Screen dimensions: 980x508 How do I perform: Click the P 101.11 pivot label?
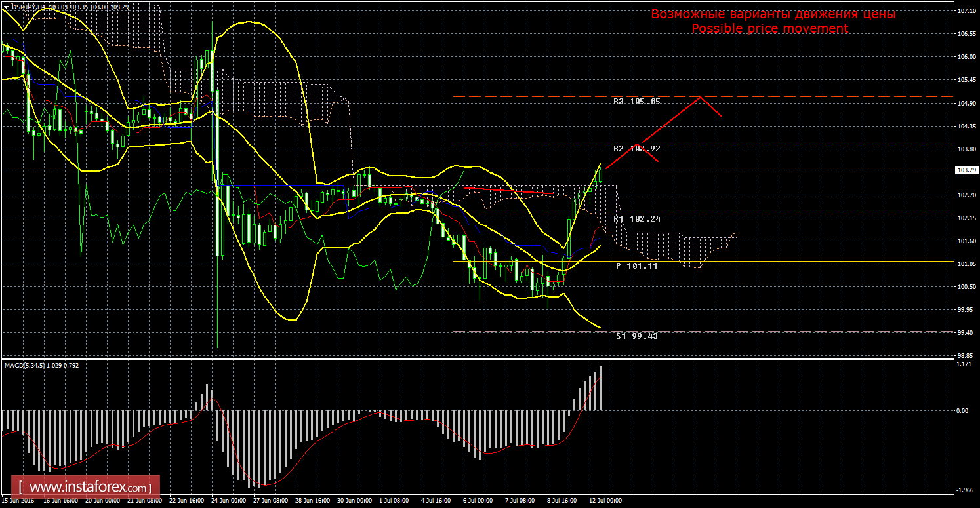(637, 266)
